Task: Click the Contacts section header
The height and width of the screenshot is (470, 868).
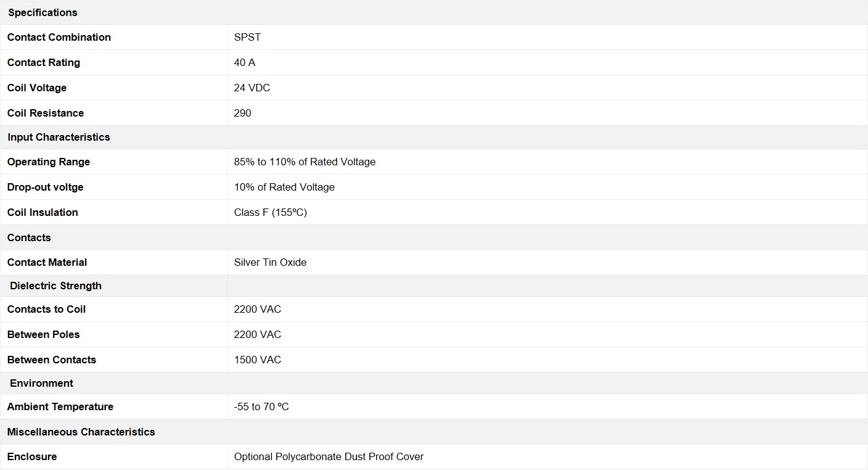Action: tap(29, 237)
